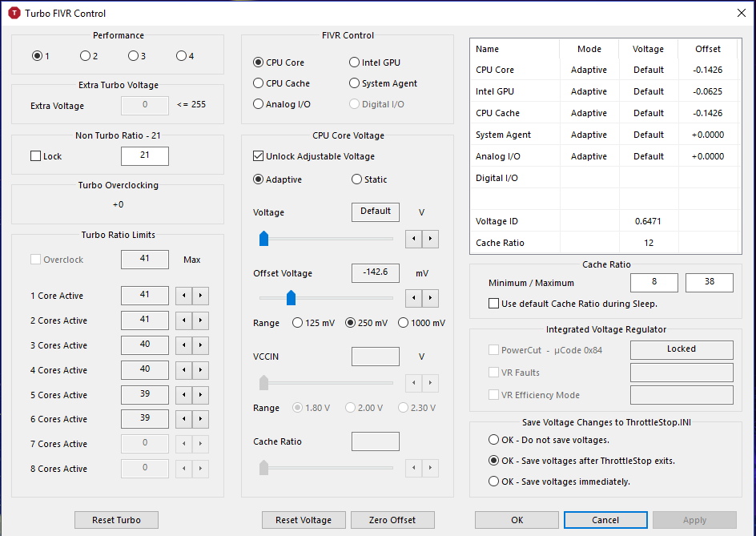This screenshot has width=756, height=536.
Task: Click the System Agent row in voltage table
Action: click(x=605, y=135)
